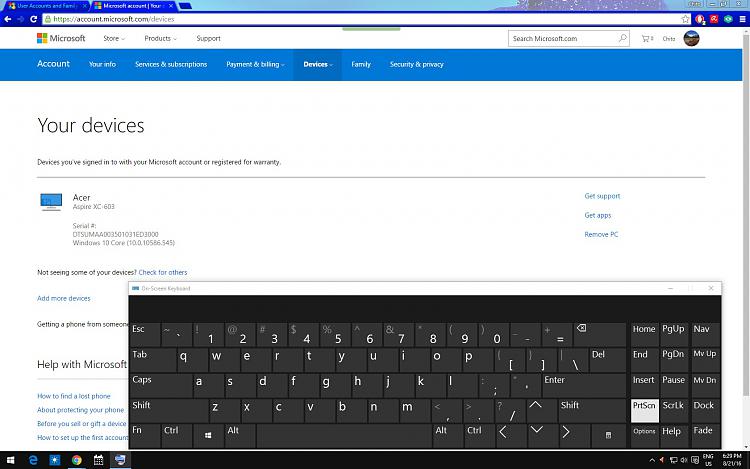Toggle the Caps key on the keyboard
The image size is (750, 469).
(161, 385)
